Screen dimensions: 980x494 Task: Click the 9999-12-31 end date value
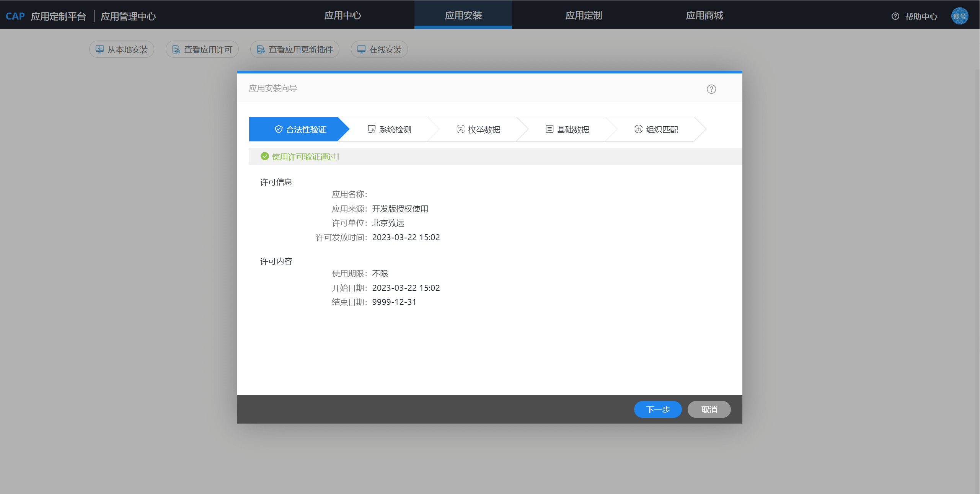click(x=394, y=302)
